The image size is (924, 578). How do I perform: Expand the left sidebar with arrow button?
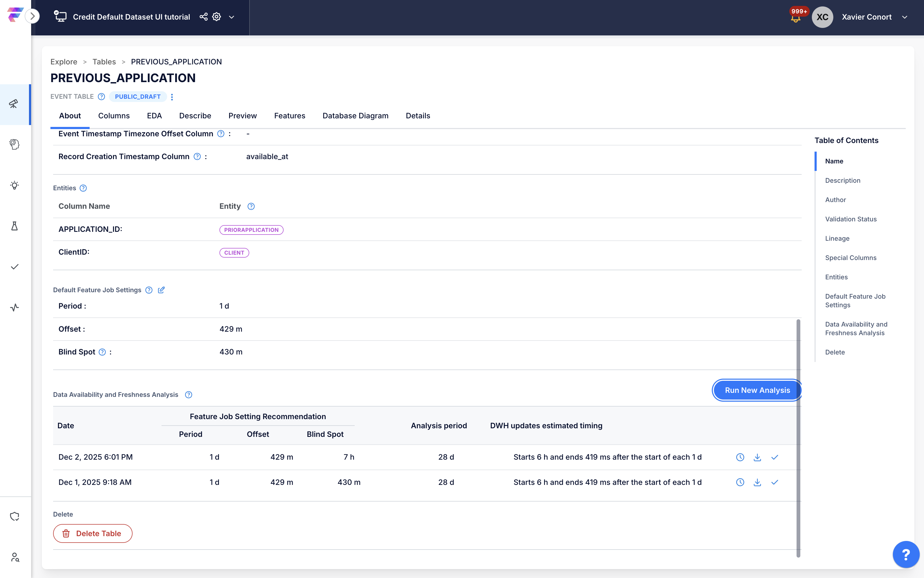tap(32, 16)
